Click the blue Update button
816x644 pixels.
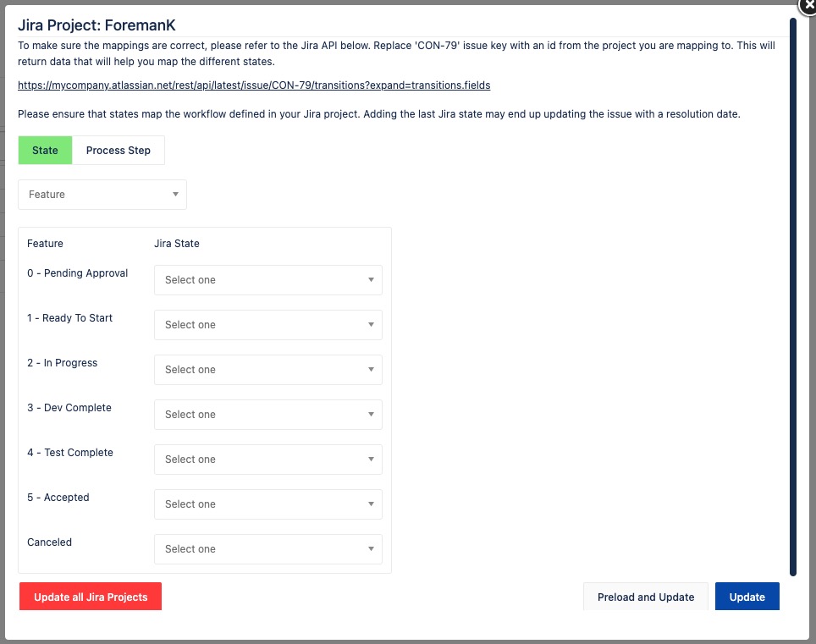pyautogui.click(x=747, y=597)
